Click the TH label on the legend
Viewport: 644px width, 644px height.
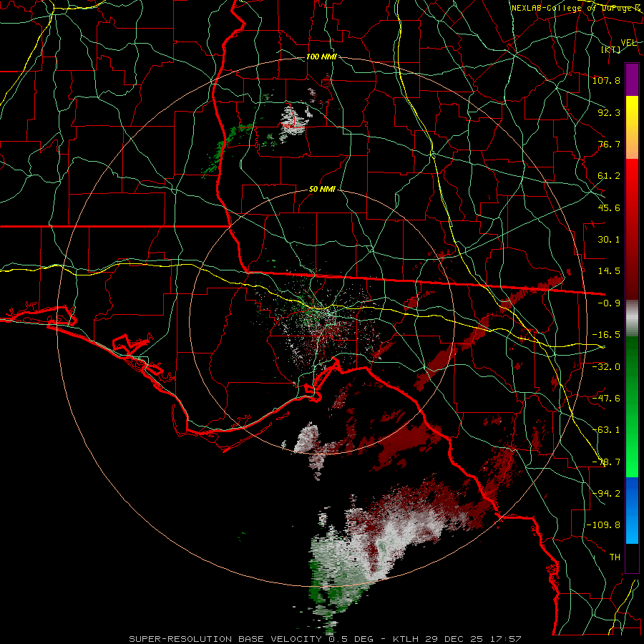[615, 557]
